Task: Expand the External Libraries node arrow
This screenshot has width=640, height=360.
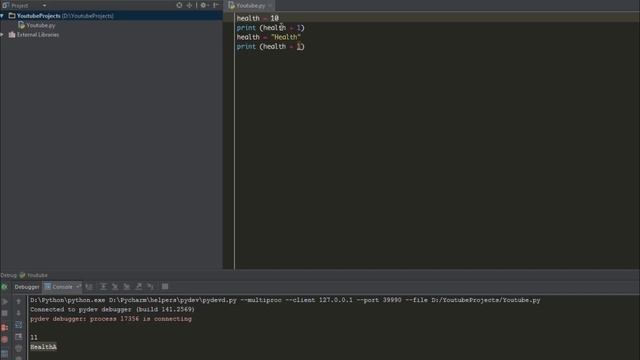Action: pyautogui.click(x=2, y=35)
